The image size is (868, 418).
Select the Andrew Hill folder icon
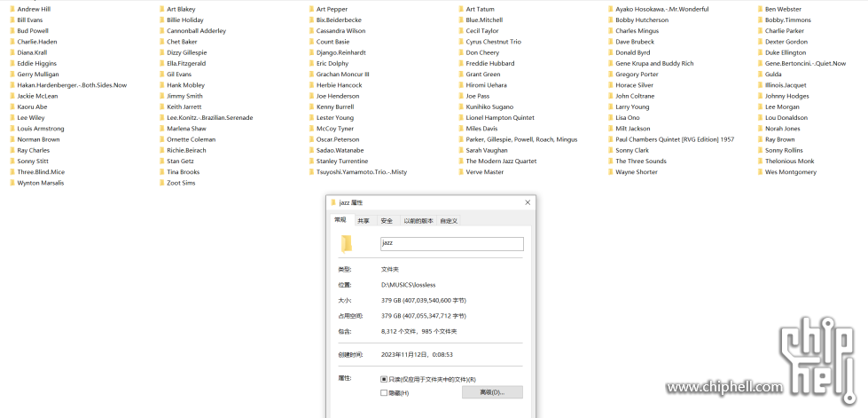coord(12,9)
